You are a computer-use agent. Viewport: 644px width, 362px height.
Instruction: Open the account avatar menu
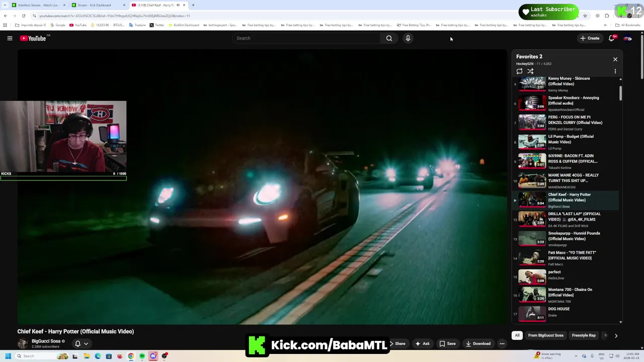point(628,38)
